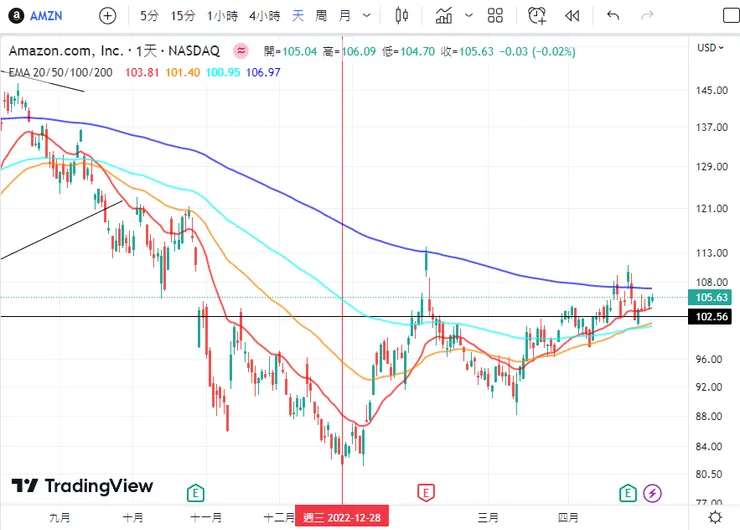The image size is (740, 530).
Task: Select the 102.56 horizontal line price label
Action: (x=710, y=316)
